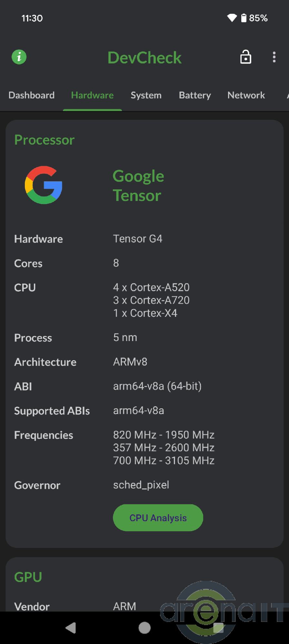Select the Tensor G4 hardware value
The width and height of the screenshot is (289, 644).
coord(138,239)
